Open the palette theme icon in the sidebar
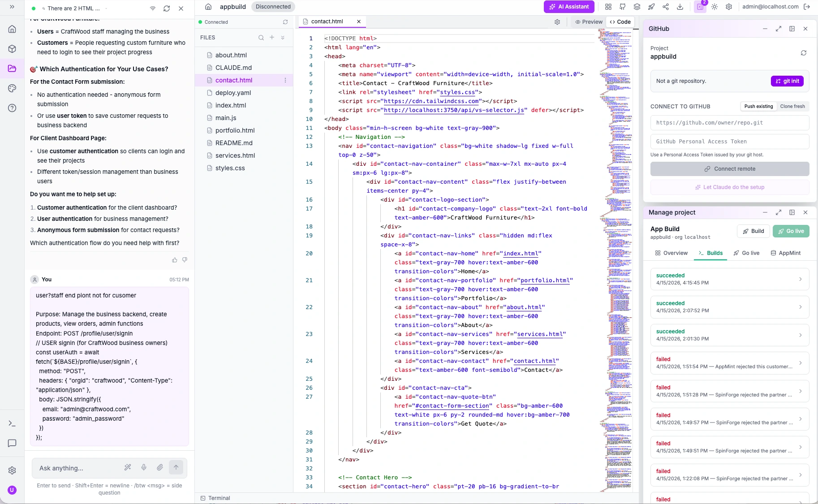The height and width of the screenshot is (504, 818). (12, 88)
